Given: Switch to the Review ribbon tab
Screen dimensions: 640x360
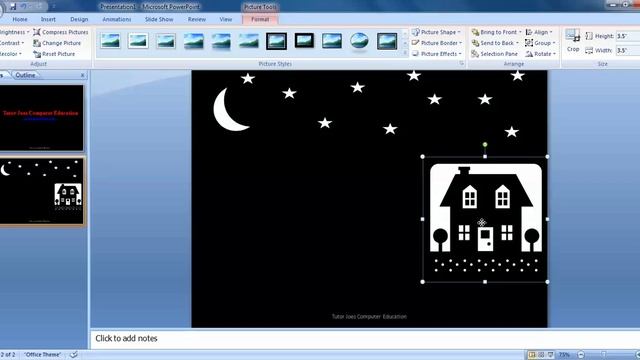Looking at the screenshot, I should pos(197,19).
